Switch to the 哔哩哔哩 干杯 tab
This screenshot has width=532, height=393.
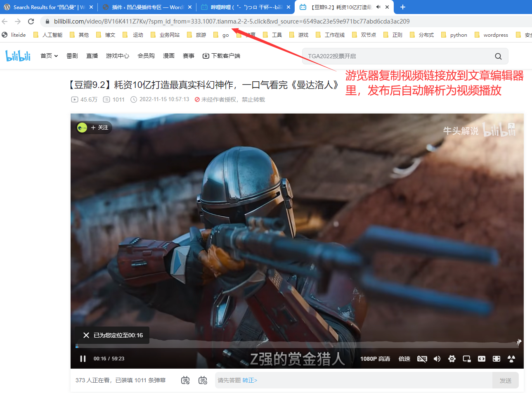click(246, 7)
